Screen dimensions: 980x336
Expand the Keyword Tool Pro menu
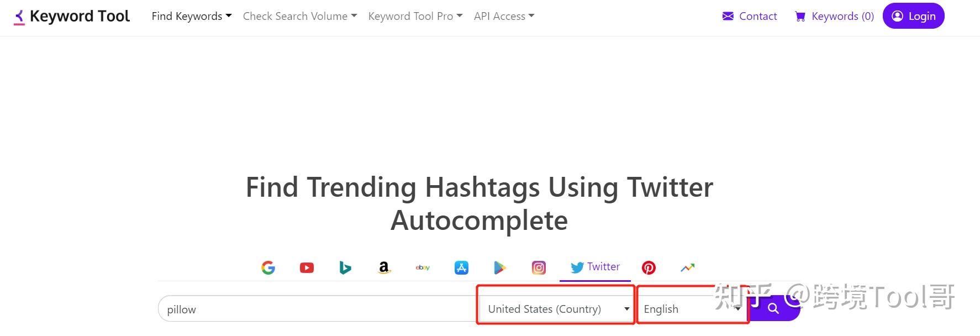(415, 16)
